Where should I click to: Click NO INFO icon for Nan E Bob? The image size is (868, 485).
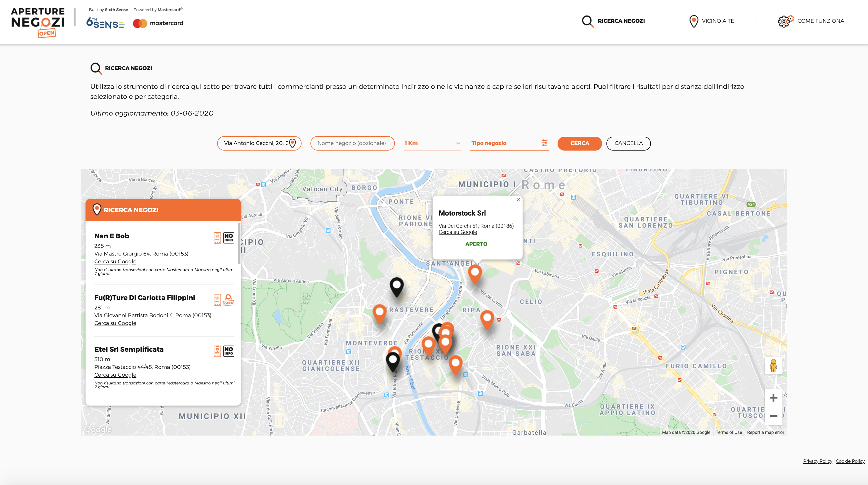point(229,238)
